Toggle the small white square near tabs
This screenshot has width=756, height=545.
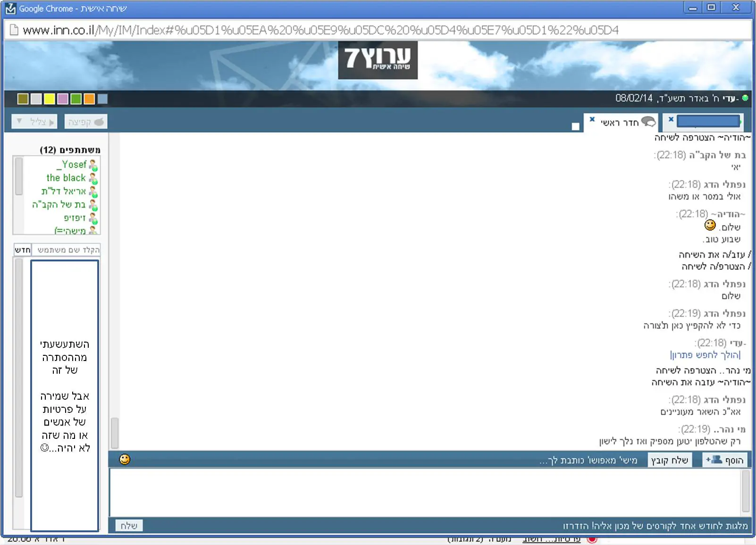point(575,126)
